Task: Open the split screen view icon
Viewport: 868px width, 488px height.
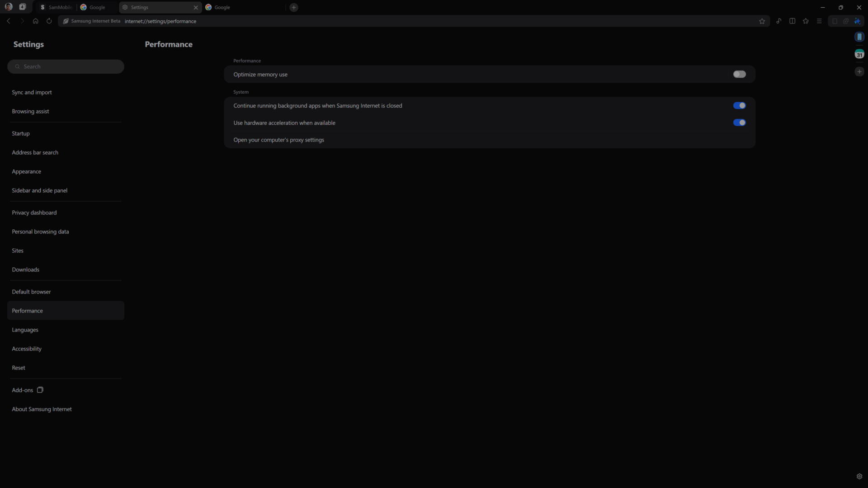Action: pos(793,21)
